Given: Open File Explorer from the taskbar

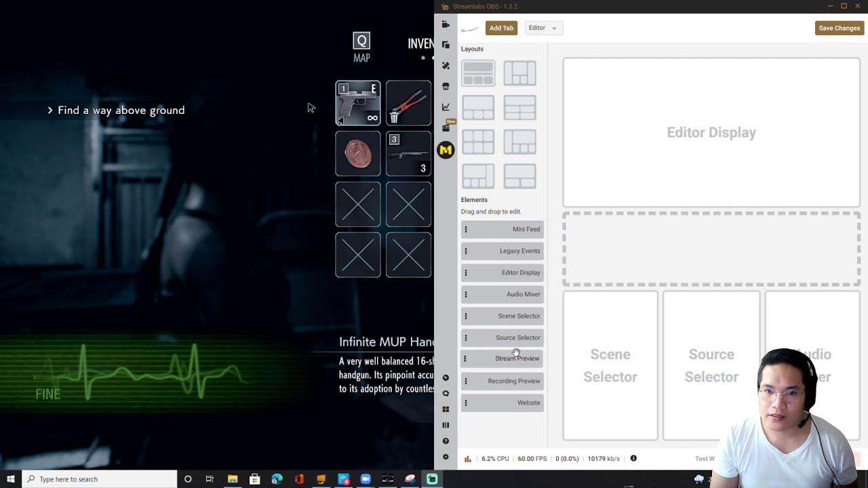Looking at the screenshot, I should tap(233, 479).
